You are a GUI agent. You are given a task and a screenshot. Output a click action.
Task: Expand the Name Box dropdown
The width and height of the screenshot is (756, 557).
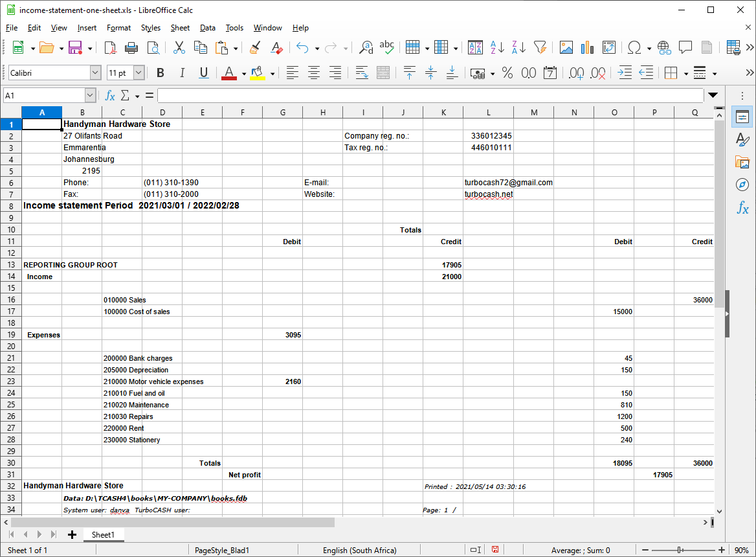90,95
